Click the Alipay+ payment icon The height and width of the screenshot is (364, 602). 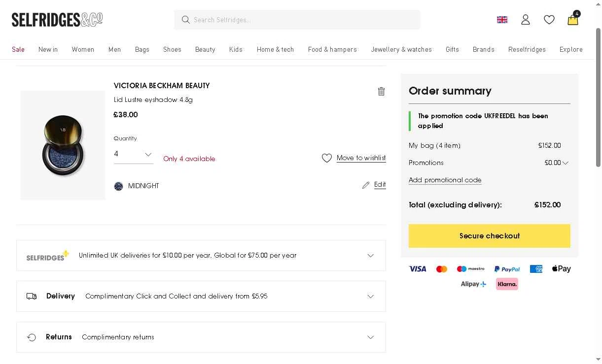tap(473, 284)
